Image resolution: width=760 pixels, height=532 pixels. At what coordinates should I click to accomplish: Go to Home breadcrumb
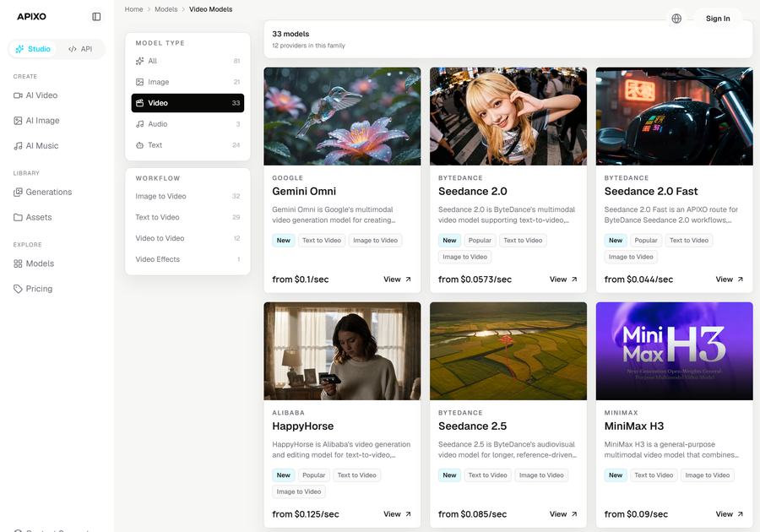tap(133, 9)
